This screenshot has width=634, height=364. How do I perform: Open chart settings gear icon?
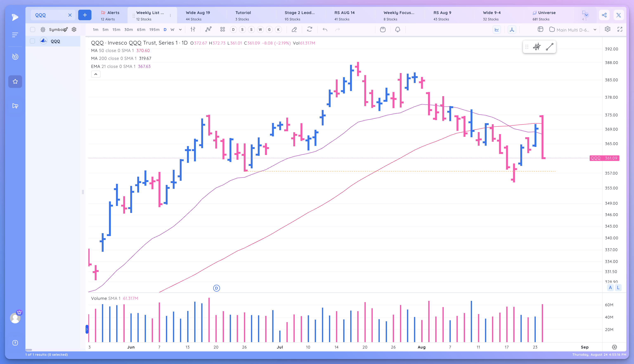tap(608, 29)
